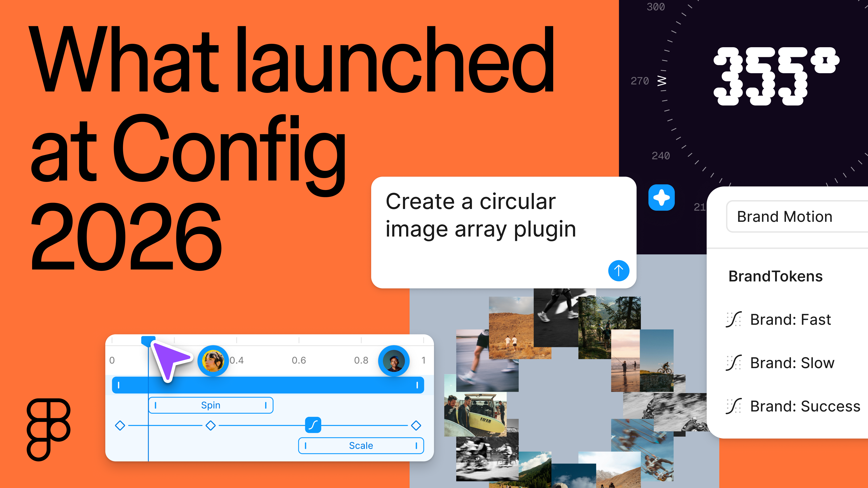Click the 270 compass label
Screen dimensions: 868x488
(639, 81)
